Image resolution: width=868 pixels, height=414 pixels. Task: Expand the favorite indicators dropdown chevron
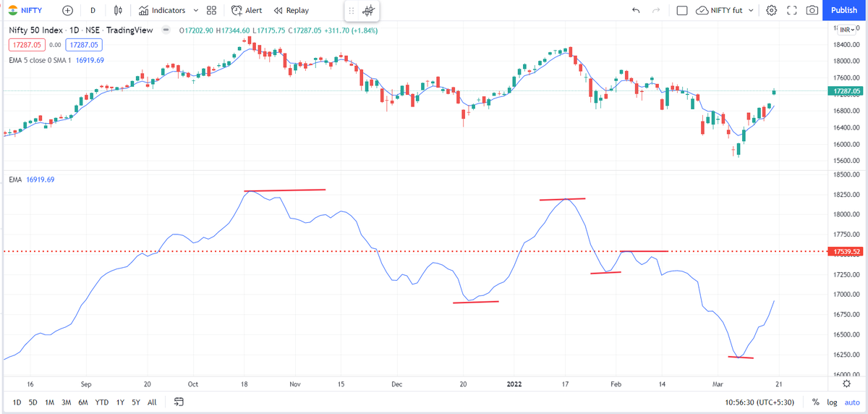click(196, 10)
